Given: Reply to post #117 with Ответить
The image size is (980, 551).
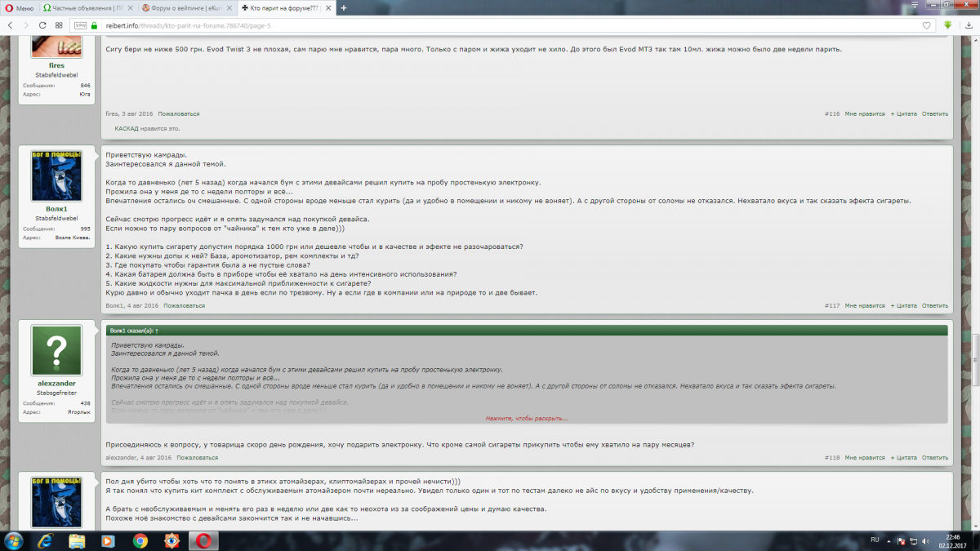Looking at the screenshot, I should pyautogui.click(x=935, y=305).
